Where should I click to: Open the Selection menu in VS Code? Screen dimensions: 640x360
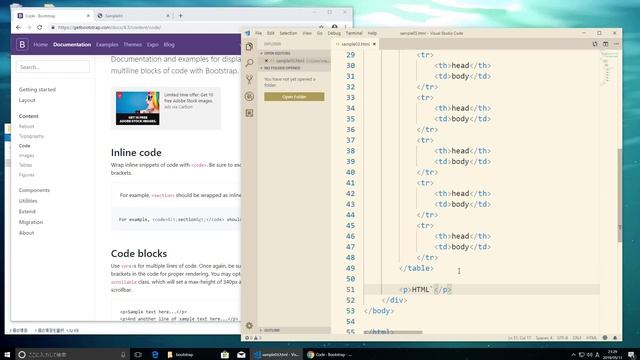click(x=288, y=33)
